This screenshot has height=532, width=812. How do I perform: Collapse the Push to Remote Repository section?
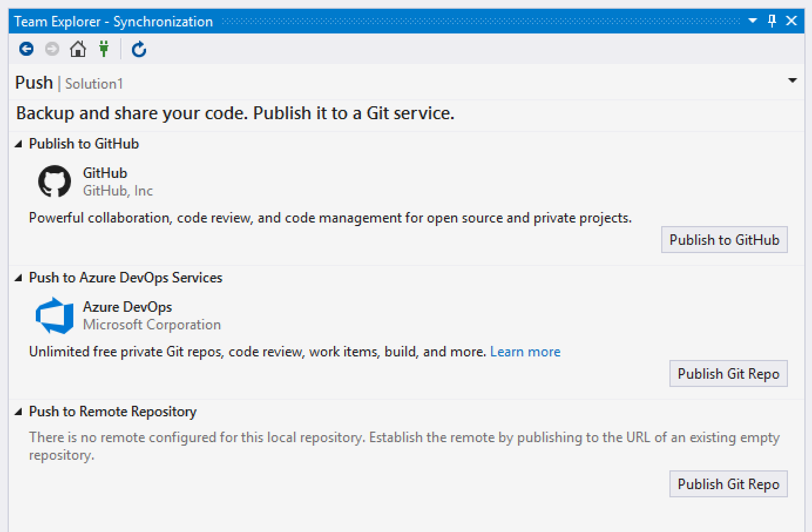(18, 412)
